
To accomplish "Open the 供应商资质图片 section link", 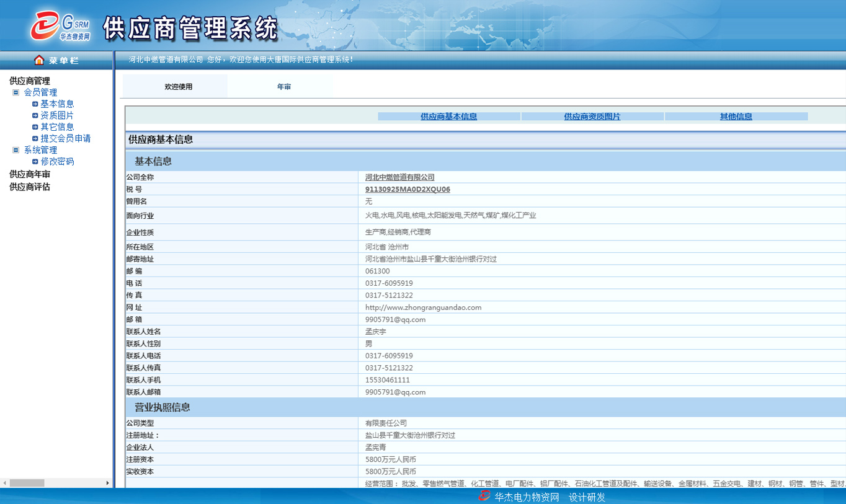I will [592, 116].
